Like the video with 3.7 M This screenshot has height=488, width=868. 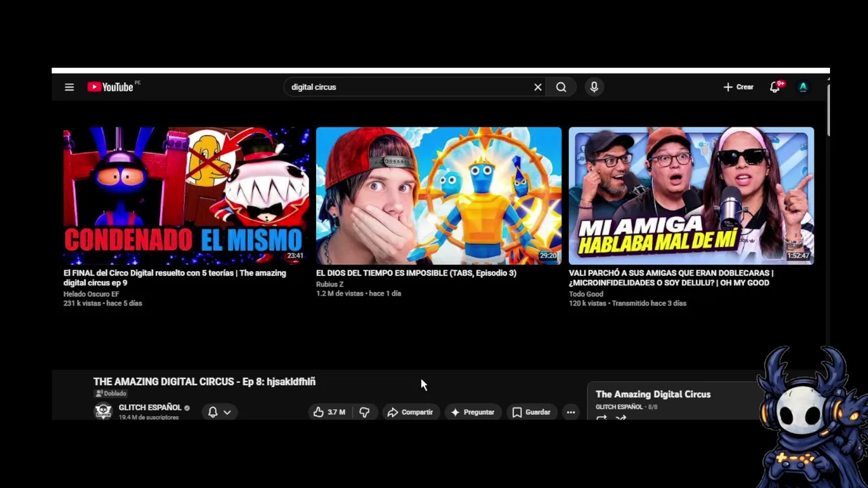(330, 412)
